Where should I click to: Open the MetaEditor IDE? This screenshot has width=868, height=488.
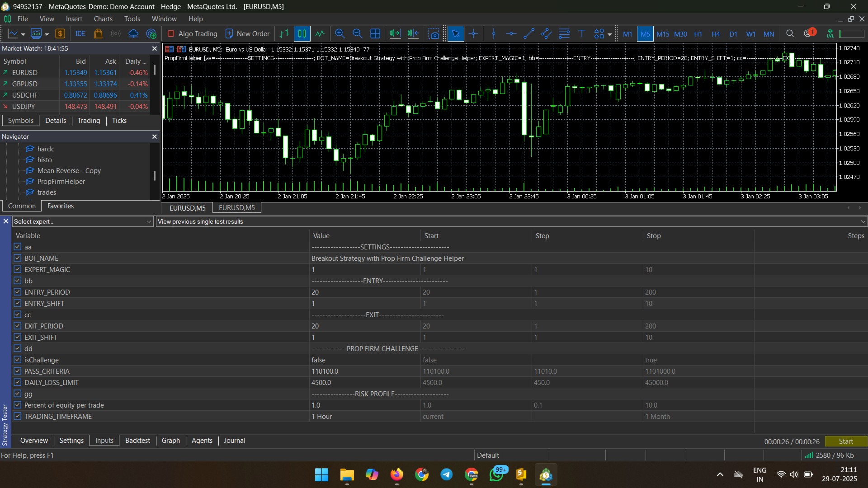coord(80,34)
